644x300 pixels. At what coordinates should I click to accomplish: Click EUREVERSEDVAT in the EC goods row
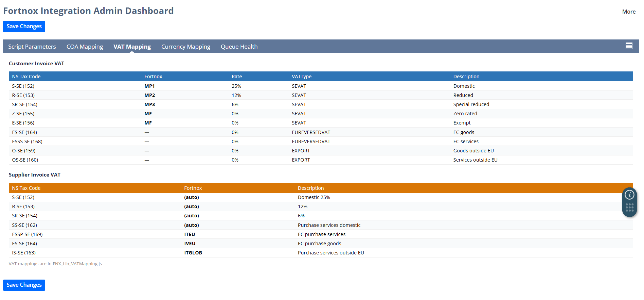click(x=311, y=132)
